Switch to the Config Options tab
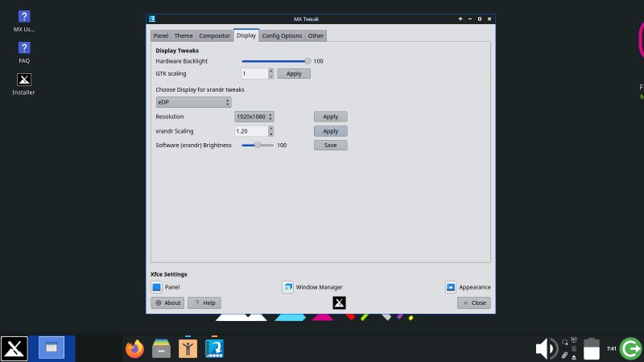This screenshot has width=644, height=362. click(x=282, y=35)
